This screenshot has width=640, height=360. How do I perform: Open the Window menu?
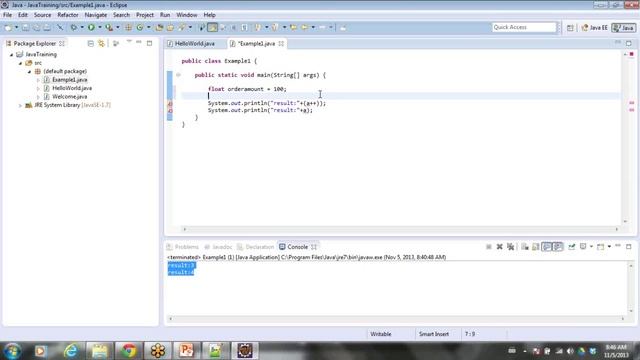(187, 15)
